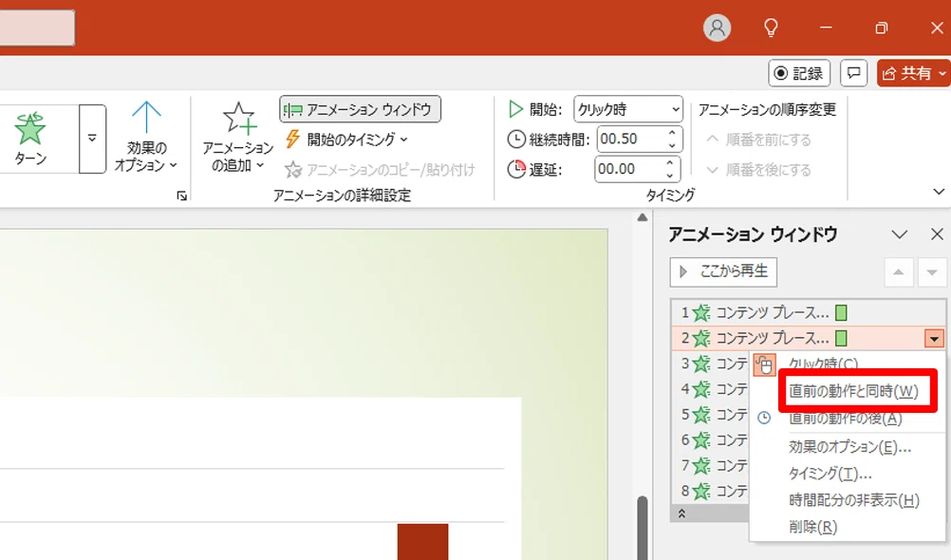Expand the animation gallery more arrow
This screenshot has height=560, width=951.
(92, 139)
